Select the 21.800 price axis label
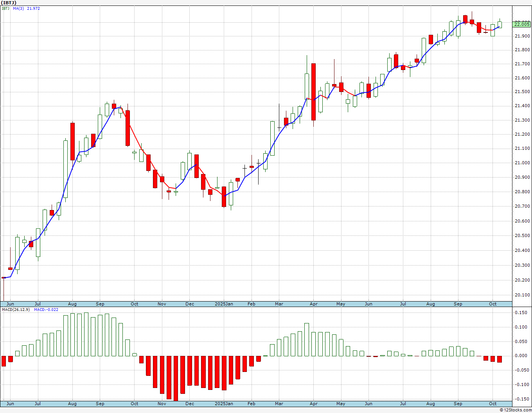 click(x=523, y=50)
